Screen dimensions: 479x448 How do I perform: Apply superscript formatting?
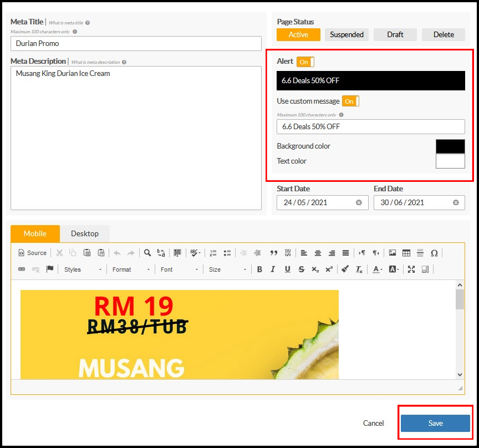329,269
